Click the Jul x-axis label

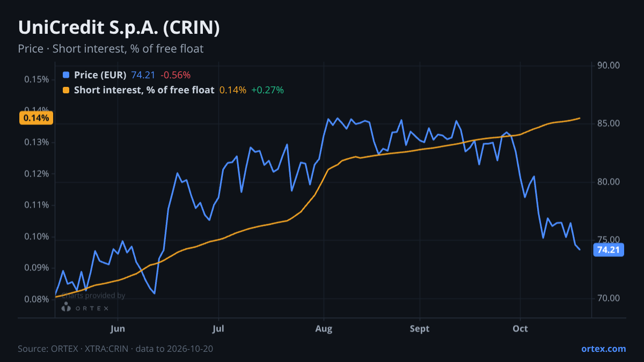coord(218,329)
